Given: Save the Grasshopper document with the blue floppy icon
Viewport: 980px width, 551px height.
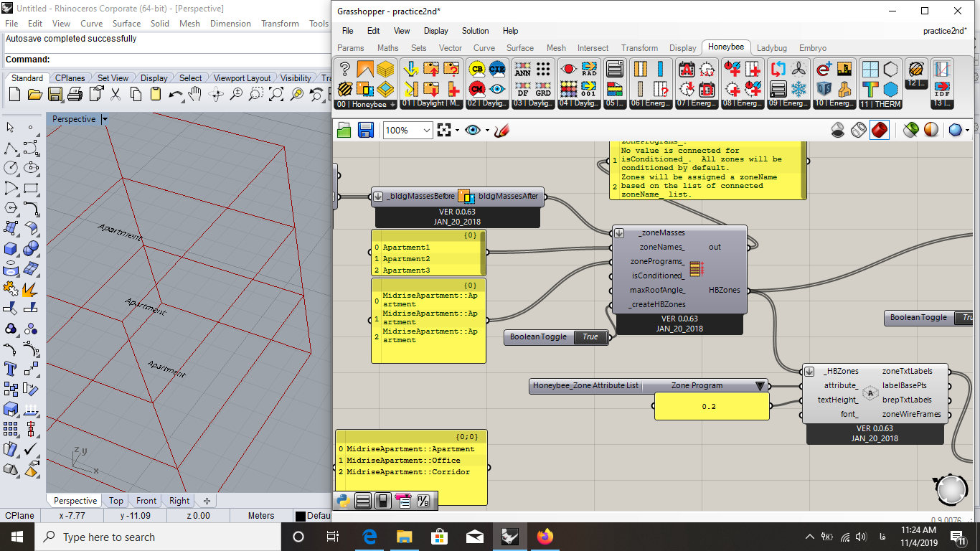Looking at the screenshot, I should (x=365, y=130).
